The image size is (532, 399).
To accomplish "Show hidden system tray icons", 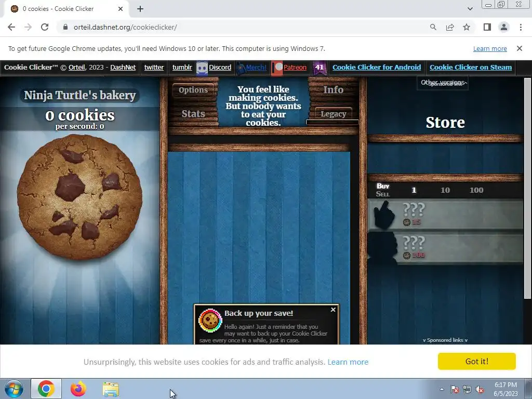I will 442,389.
